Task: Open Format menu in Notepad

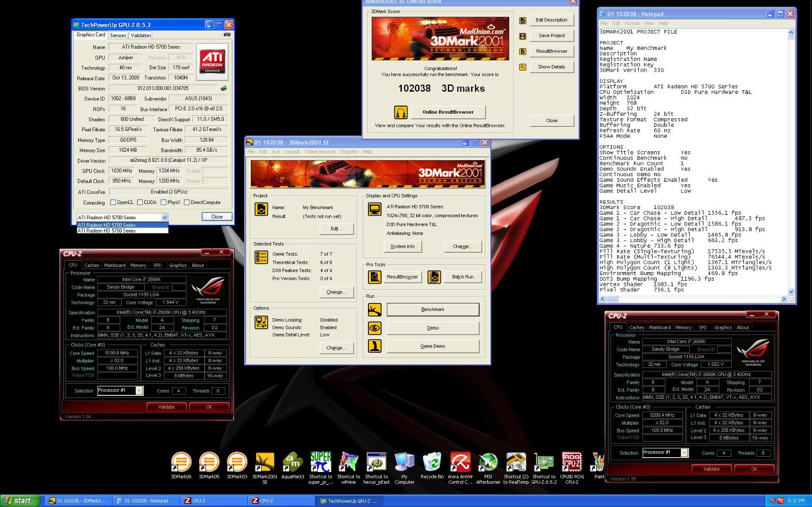Action: click(x=632, y=23)
